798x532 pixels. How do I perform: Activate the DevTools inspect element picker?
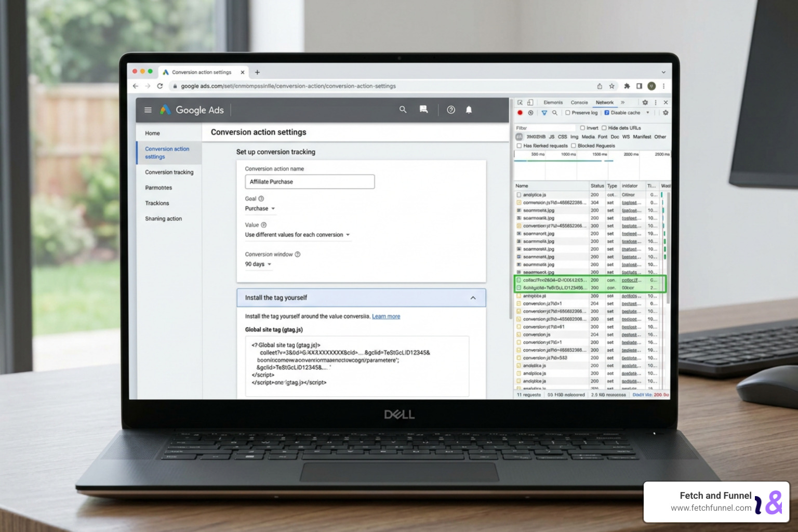click(520, 102)
